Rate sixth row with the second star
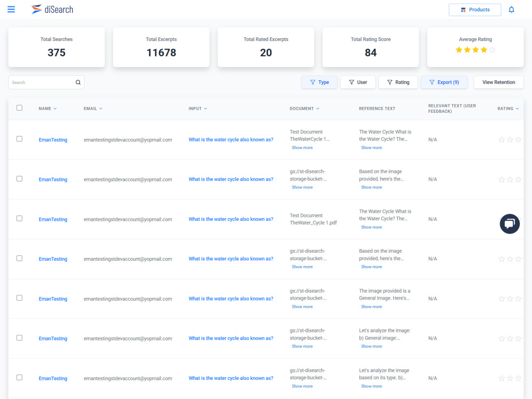The image size is (532, 399). pos(510,338)
